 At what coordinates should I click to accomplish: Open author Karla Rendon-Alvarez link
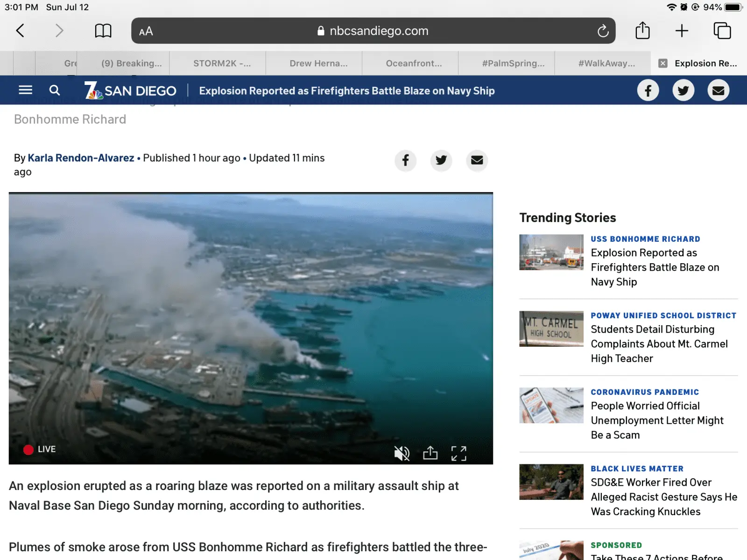[81, 158]
